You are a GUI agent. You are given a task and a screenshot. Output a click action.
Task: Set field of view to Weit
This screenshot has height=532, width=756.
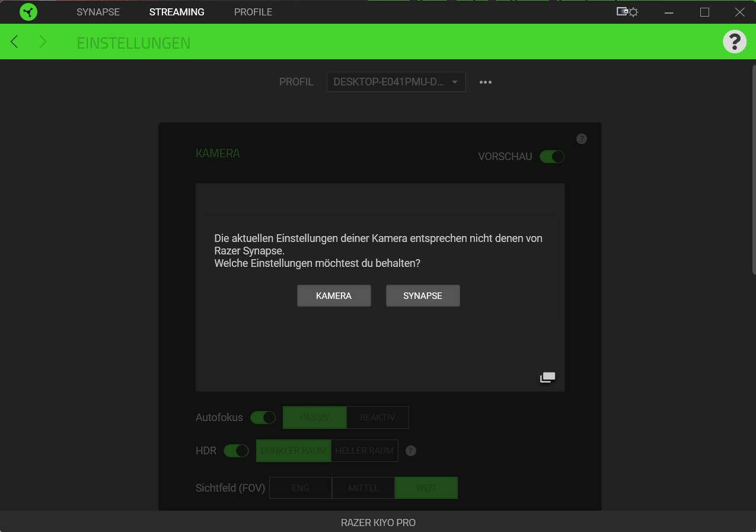[x=426, y=488]
